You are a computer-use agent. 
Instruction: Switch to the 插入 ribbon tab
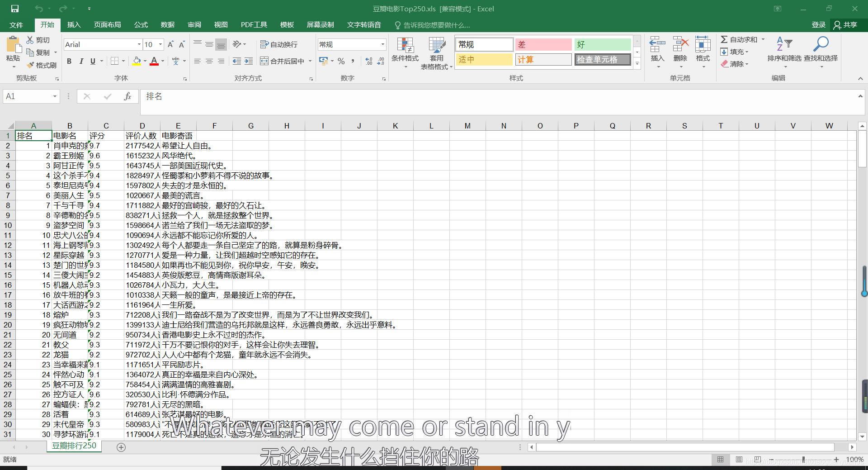tap(74, 25)
